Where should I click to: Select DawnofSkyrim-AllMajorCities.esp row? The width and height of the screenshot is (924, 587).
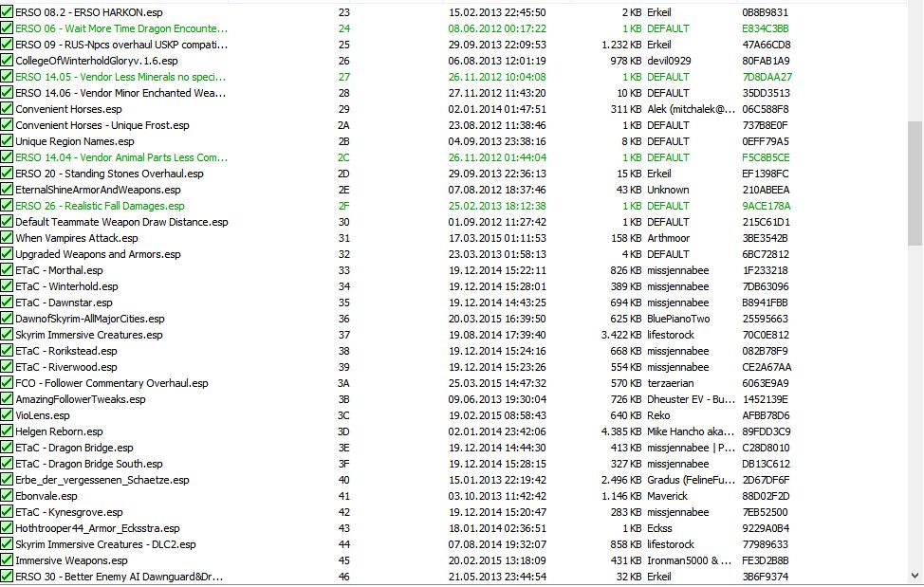tap(89, 318)
